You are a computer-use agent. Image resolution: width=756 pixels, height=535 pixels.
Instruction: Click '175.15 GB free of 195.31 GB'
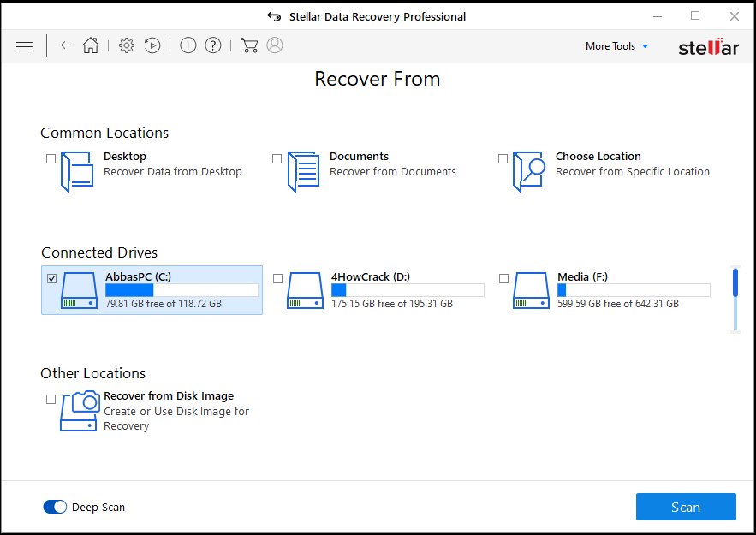[x=392, y=304]
